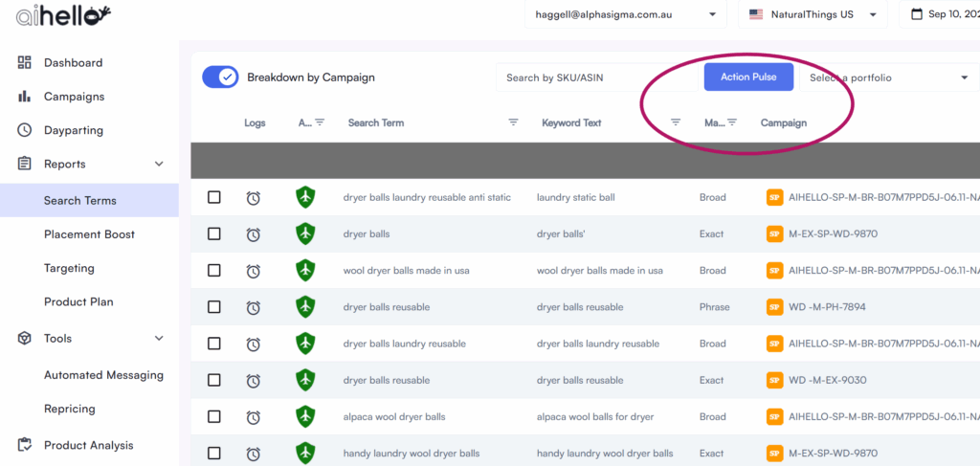Screen dimensions: 980x466
Task: Click the filter icon next to Search Term
Action: [513, 122]
